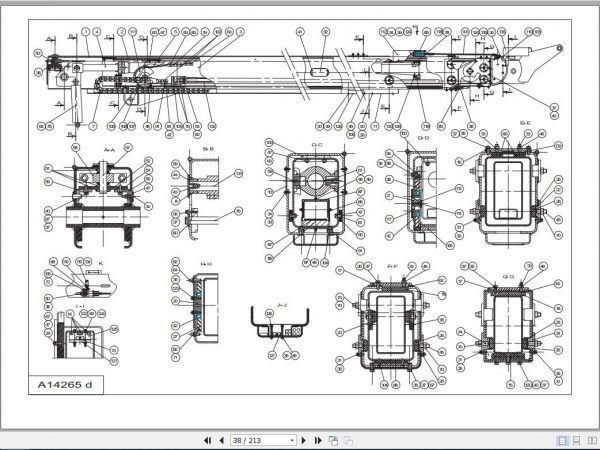Go to the first page
Viewport: 600px width, 450px height.
(x=207, y=440)
